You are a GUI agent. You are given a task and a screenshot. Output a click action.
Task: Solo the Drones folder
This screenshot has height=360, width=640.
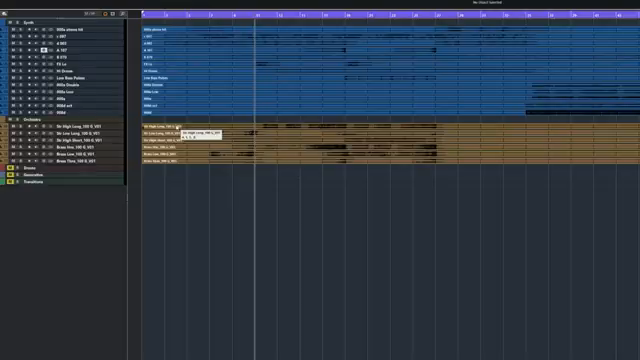17,168
